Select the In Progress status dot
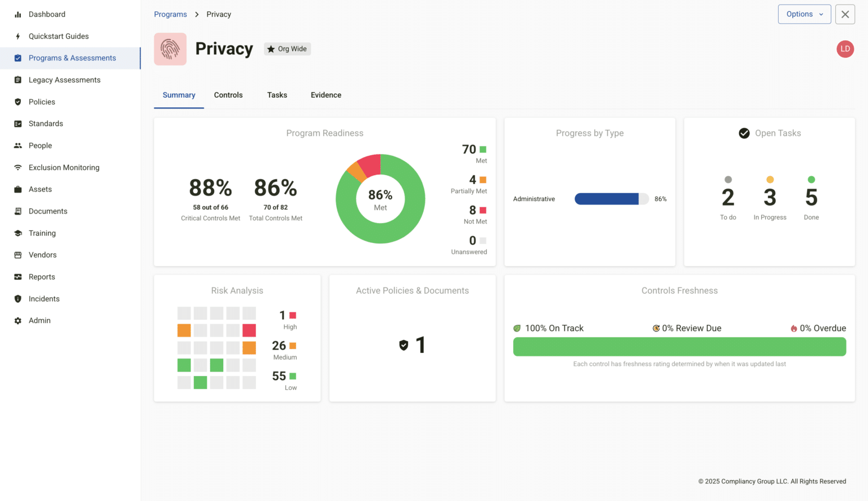Screen dimensions: 868x501 pos(770,178)
